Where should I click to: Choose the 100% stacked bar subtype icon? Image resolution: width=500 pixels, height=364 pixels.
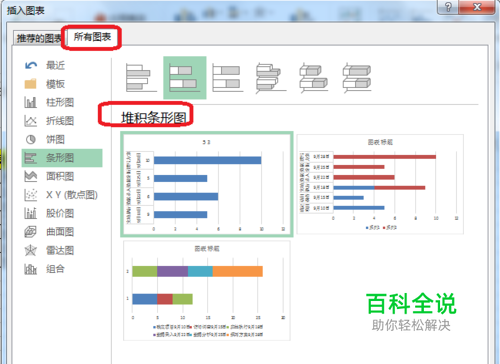point(228,78)
